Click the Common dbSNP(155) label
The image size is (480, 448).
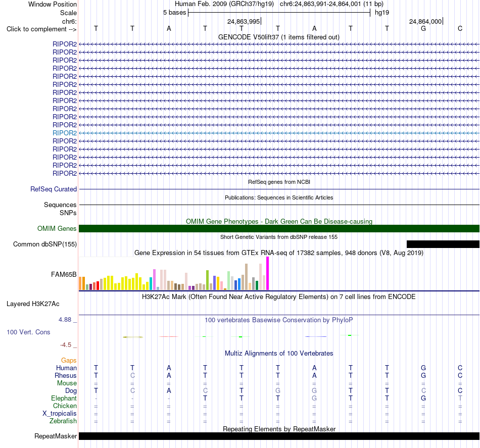[x=45, y=244]
